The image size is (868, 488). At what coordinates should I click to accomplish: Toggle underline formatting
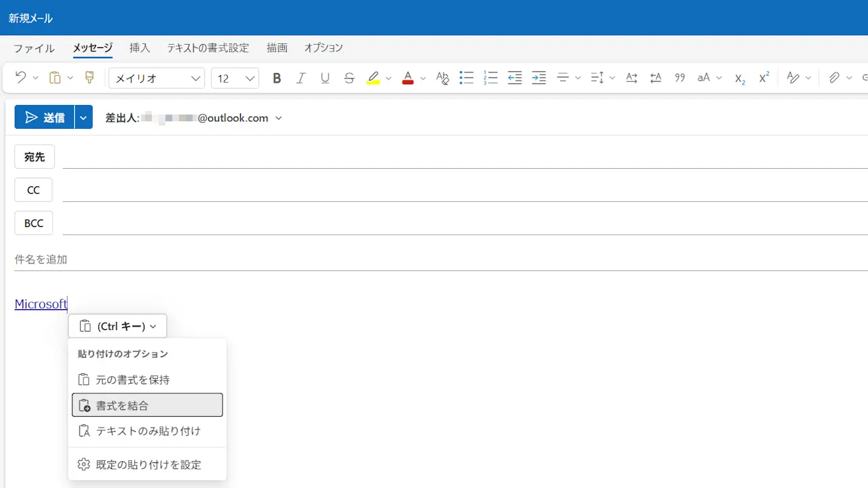pyautogui.click(x=325, y=78)
